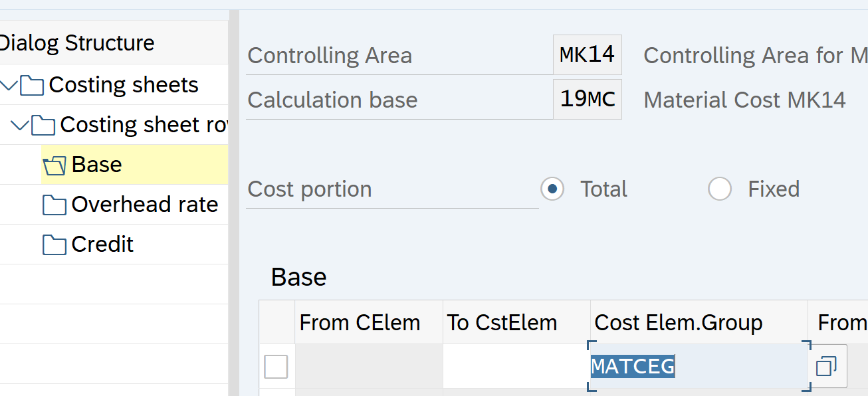Click the MATCEG cost element group field
The image size is (868, 396).
[x=698, y=366]
